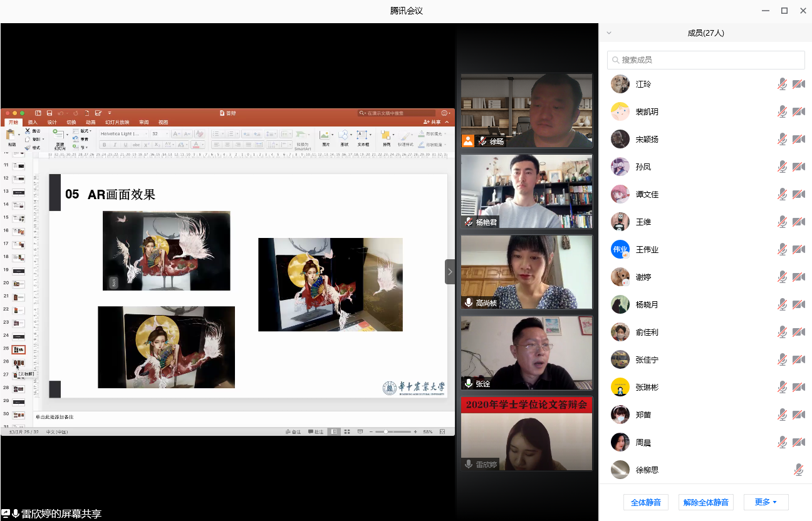This screenshot has width=812, height=521.
Task: Click arrow to collapse the video strip
Action: pos(450,272)
